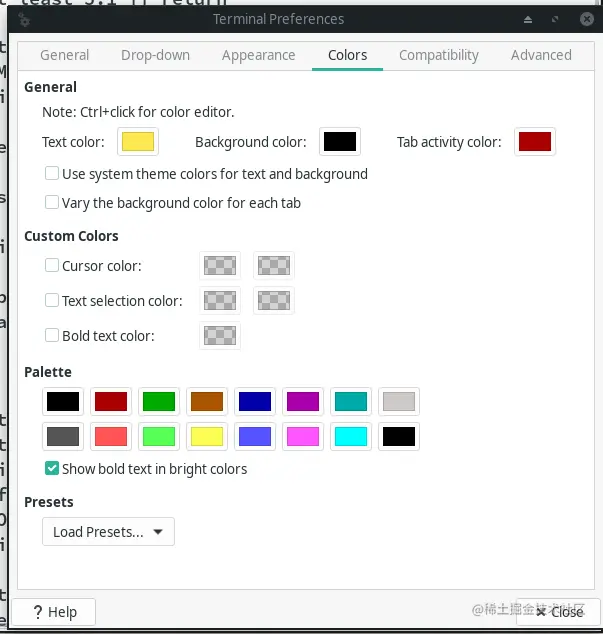The height and width of the screenshot is (634, 603).
Task: Click the Help button
Action: (x=54, y=612)
